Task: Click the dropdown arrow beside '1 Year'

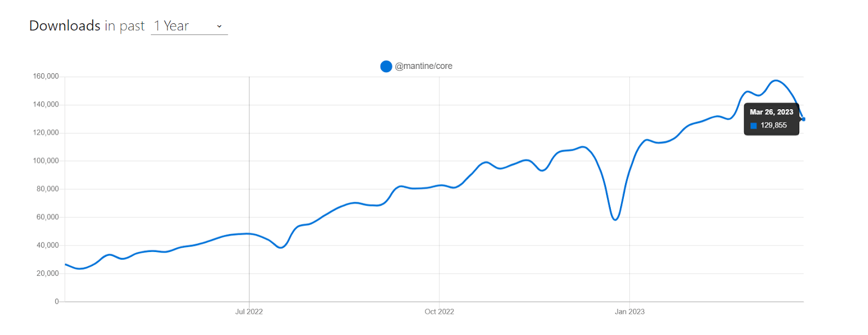Action: (x=219, y=27)
